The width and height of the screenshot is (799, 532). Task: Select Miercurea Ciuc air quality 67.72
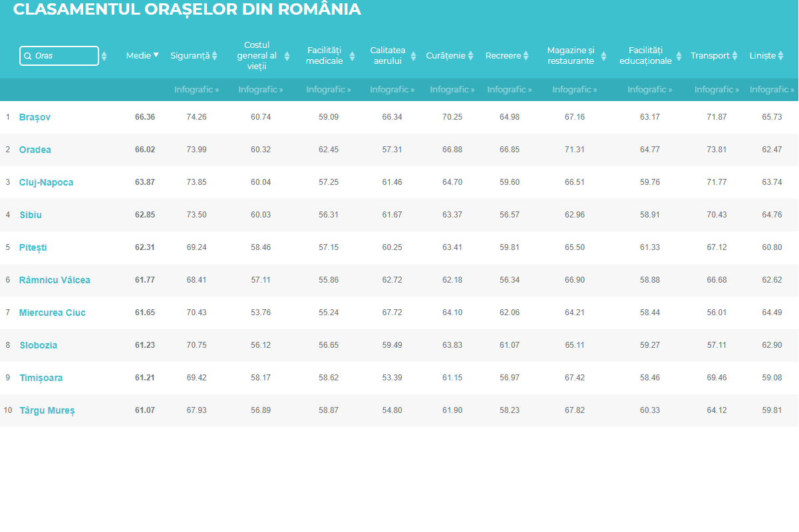tap(392, 313)
